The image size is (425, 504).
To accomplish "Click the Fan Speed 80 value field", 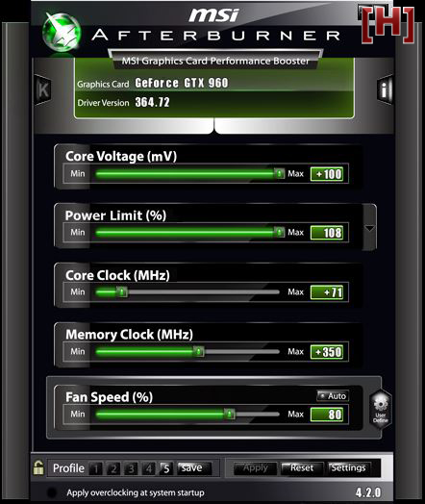I will click(x=327, y=415).
